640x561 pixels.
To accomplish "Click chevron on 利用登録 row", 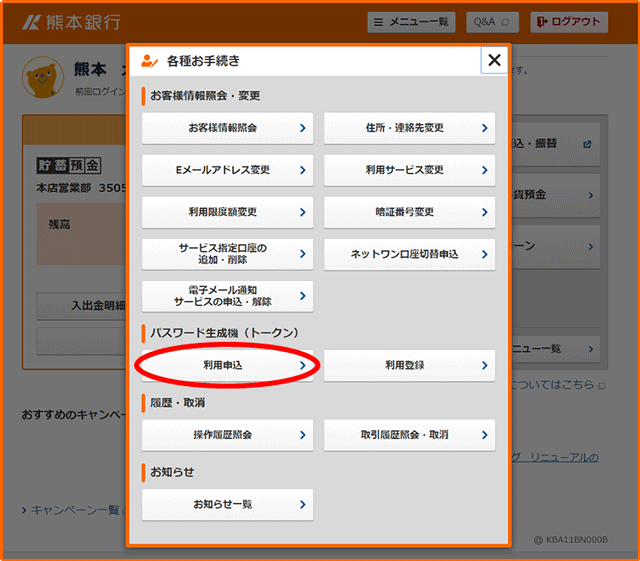I will [484, 365].
